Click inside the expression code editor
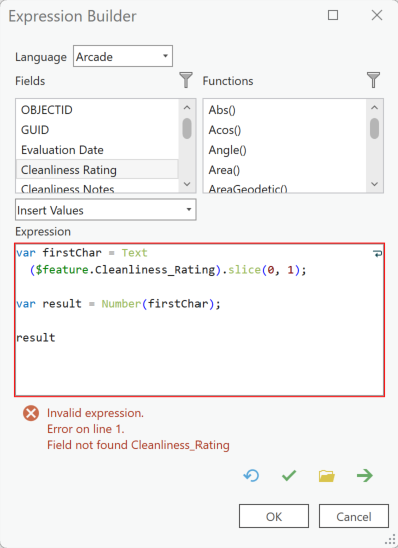 coord(200,320)
